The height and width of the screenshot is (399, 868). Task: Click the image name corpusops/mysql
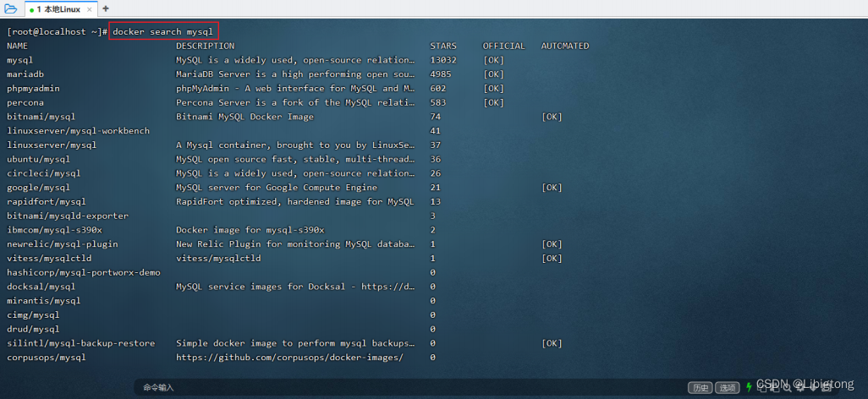[47, 358]
